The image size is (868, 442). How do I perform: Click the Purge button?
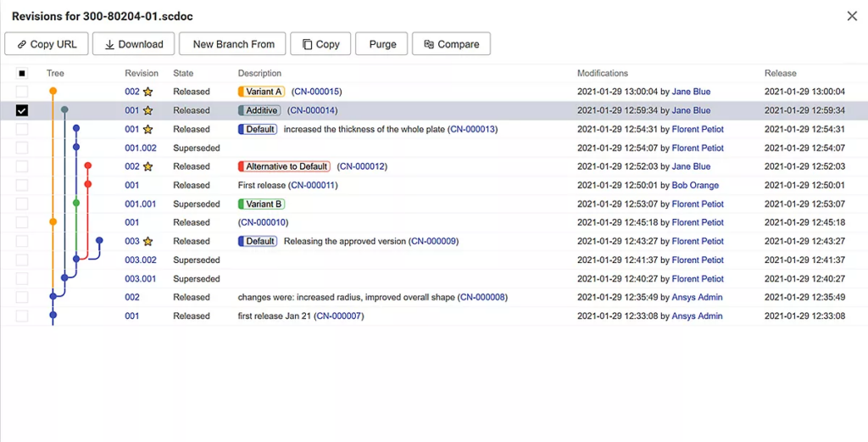pyautogui.click(x=381, y=44)
